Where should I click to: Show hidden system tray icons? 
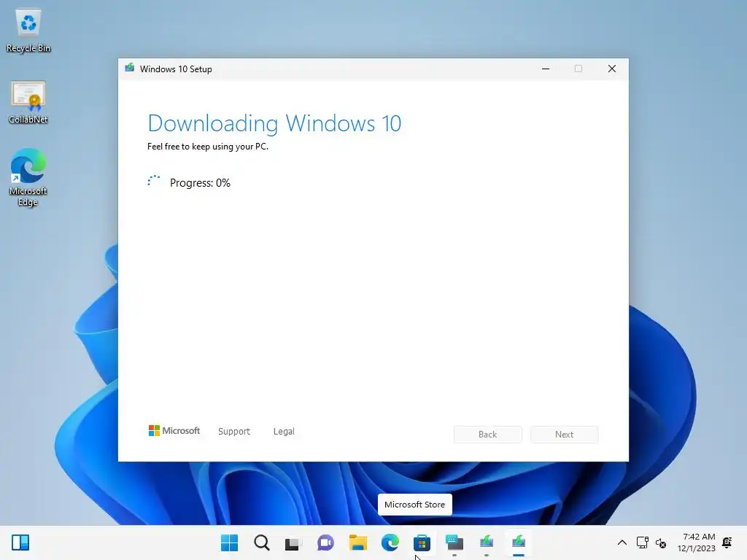622,542
